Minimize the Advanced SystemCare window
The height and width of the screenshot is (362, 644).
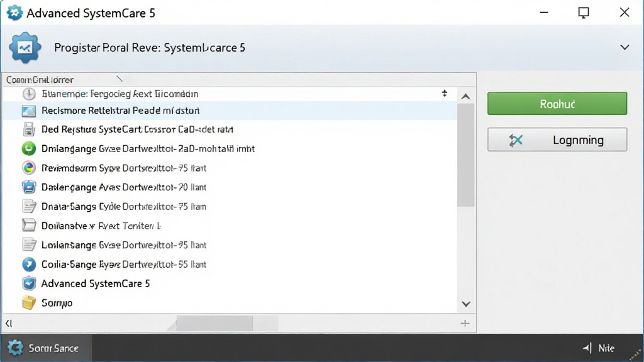pos(544,13)
